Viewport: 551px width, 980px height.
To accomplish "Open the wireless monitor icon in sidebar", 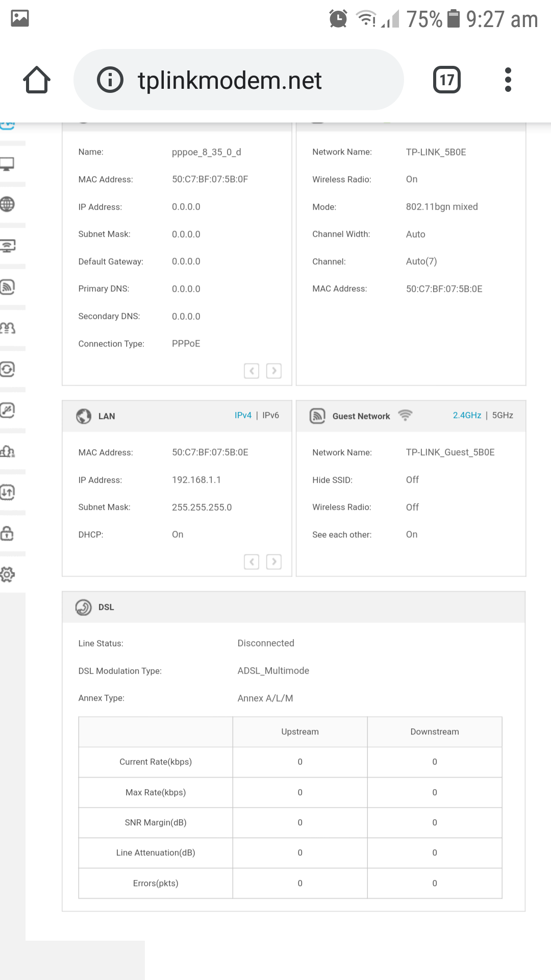I will tap(7, 246).
